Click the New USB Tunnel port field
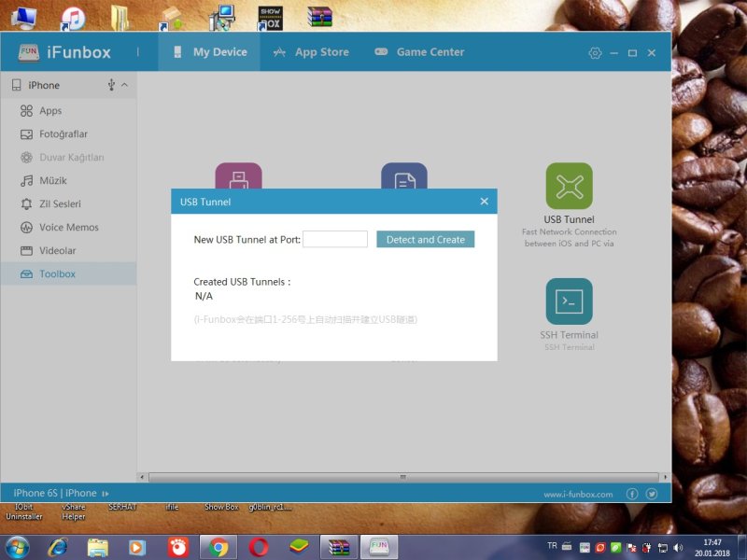The width and height of the screenshot is (747, 560). (335, 240)
